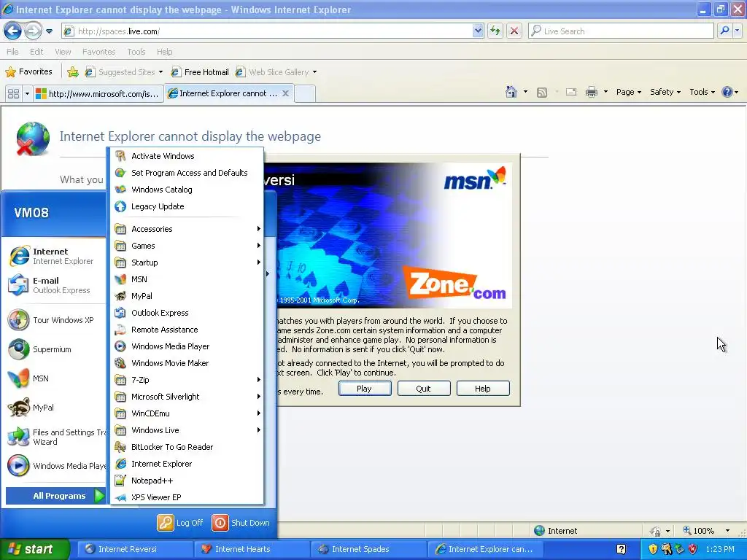Click the Free Hotmail favorites link
Image resolution: width=747 pixels, height=560 pixels.
[x=200, y=72]
